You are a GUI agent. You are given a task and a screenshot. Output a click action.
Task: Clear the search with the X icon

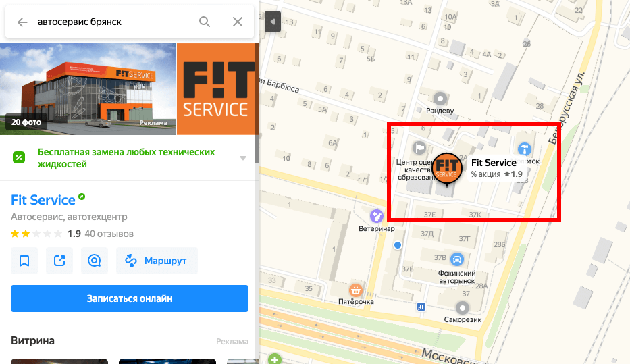[238, 22]
